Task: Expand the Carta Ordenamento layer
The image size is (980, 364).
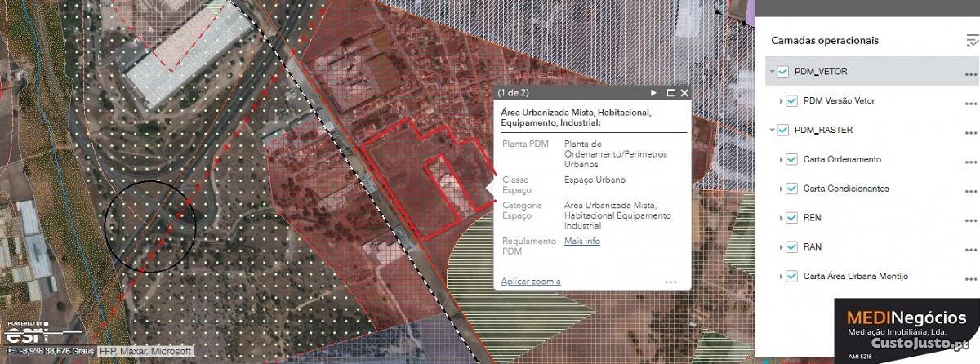Action: 781,160
